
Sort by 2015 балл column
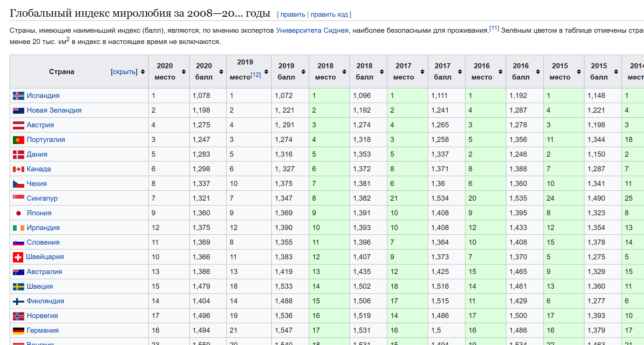point(616,72)
